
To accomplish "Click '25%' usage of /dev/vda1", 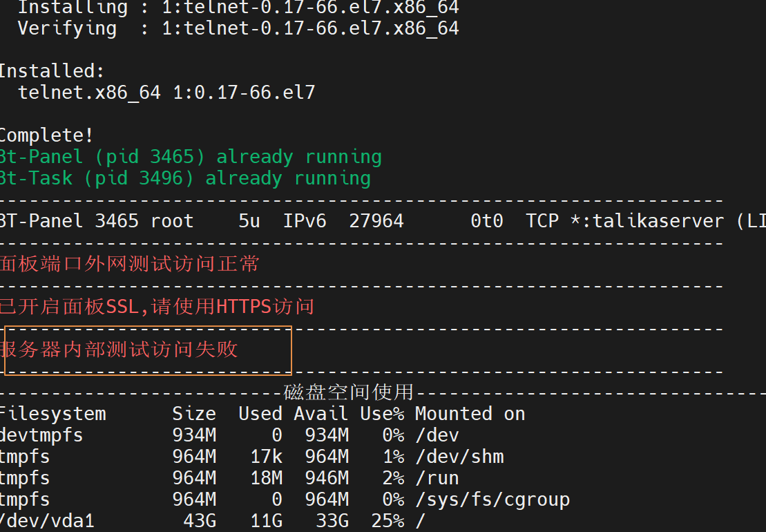I will coord(387,521).
